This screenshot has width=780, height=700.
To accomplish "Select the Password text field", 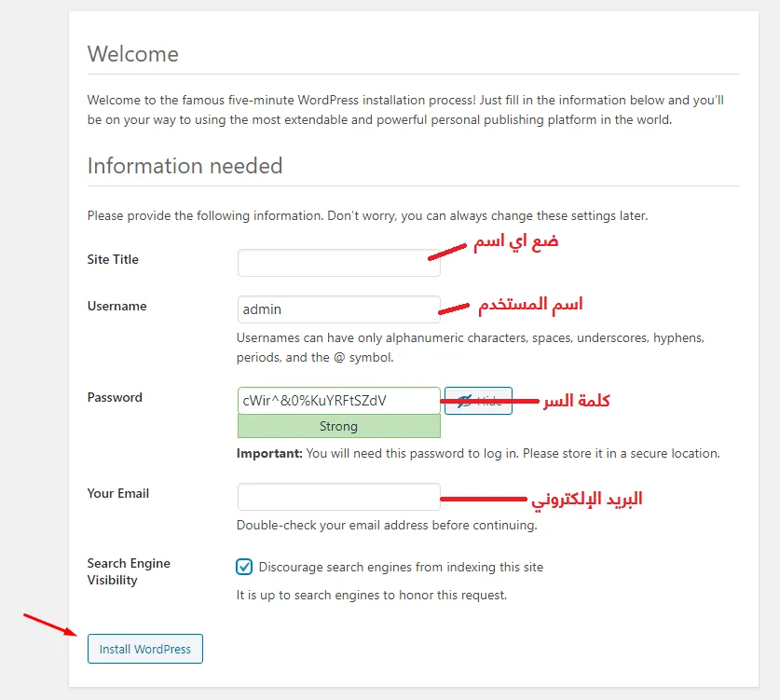I will click(x=339, y=401).
